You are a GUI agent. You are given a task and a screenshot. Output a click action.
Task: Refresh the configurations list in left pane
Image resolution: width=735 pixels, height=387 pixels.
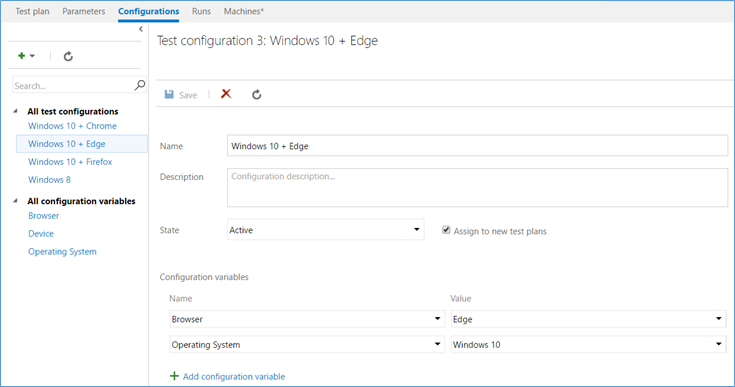68,56
